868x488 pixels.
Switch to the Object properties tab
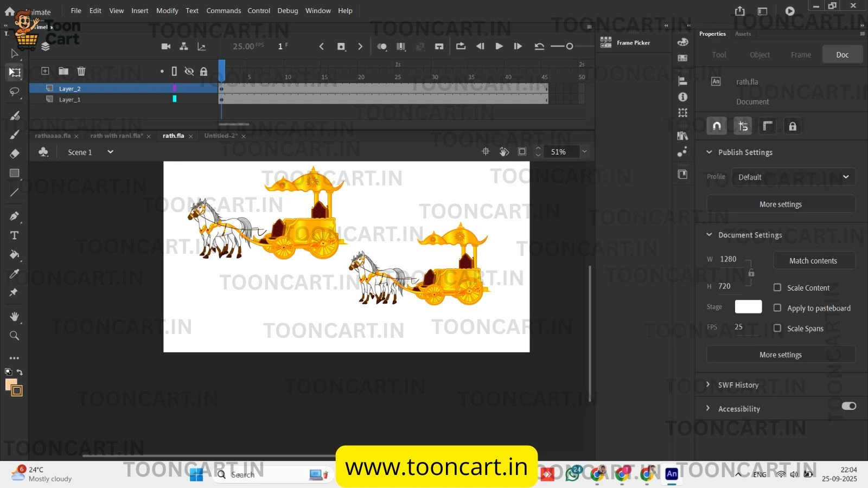(759, 55)
